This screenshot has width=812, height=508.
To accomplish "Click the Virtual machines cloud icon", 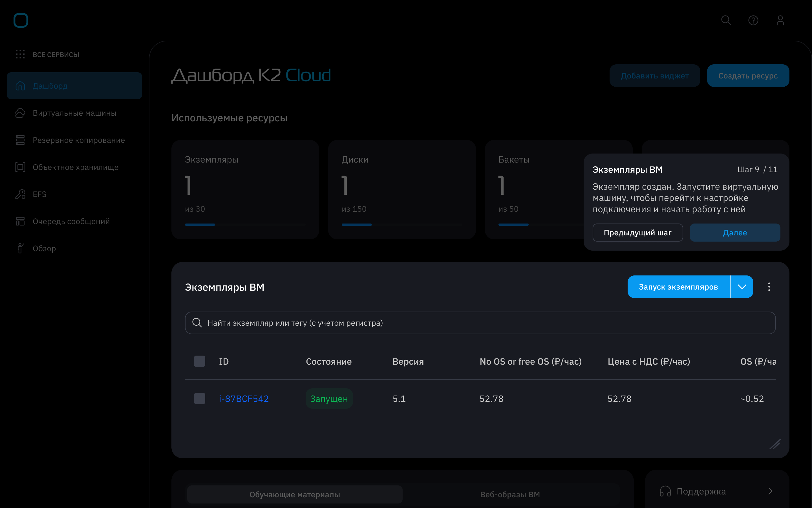I will pos(20,113).
